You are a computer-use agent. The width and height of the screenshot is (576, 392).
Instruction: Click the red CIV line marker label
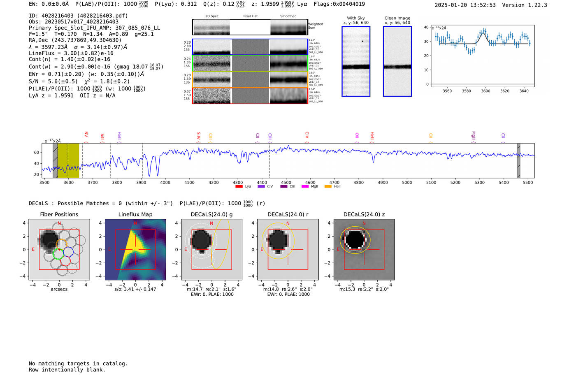pyautogui.click(x=307, y=135)
